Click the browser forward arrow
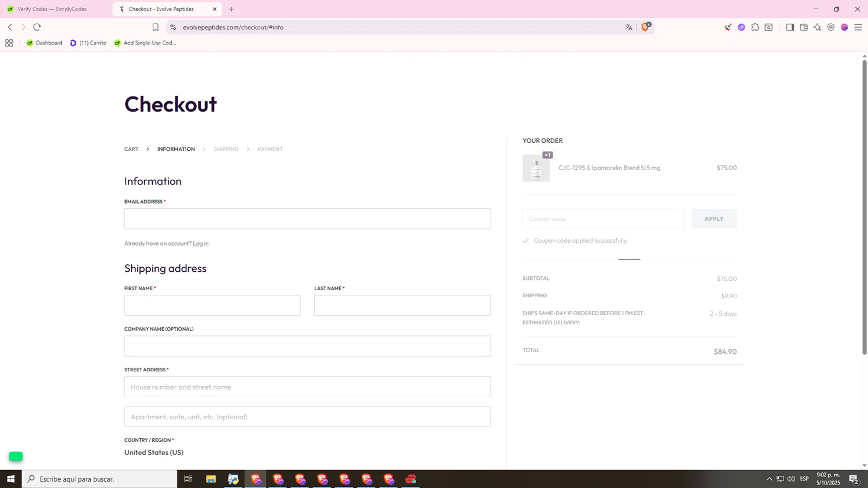Screen dimensions: 868x488 pyautogui.click(x=23, y=27)
